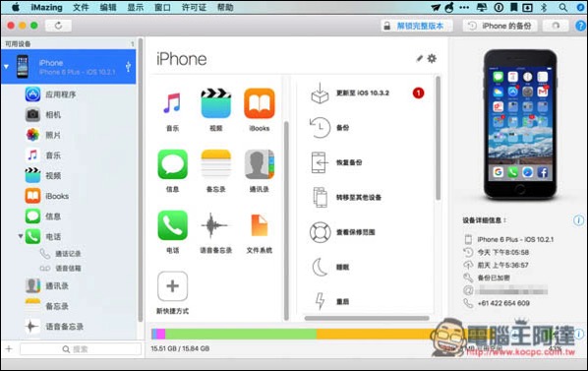Focus the 搜索 search field
Screen dimensions: 588x371
pos(81,349)
